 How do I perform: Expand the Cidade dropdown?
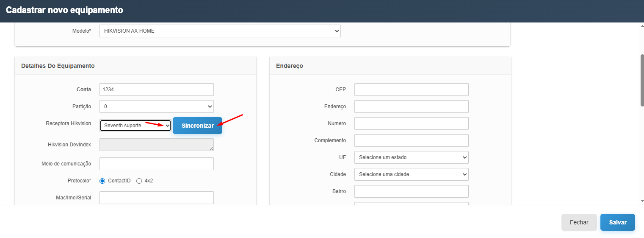411,174
